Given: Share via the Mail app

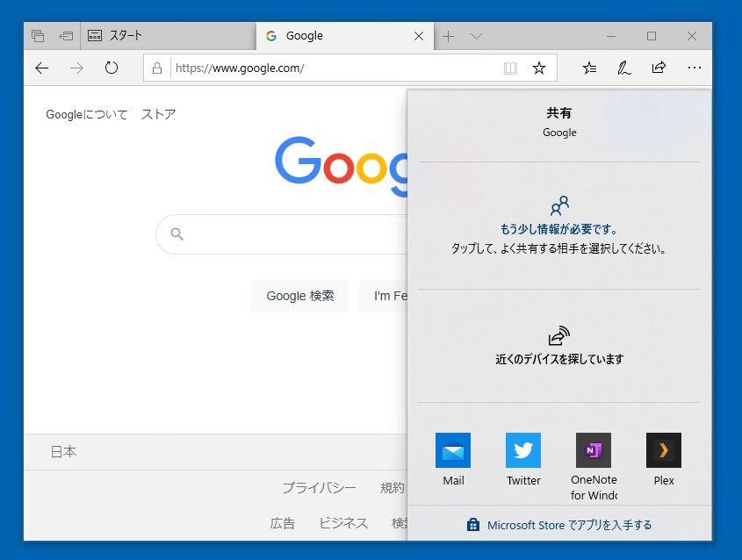Looking at the screenshot, I should click(x=453, y=449).
